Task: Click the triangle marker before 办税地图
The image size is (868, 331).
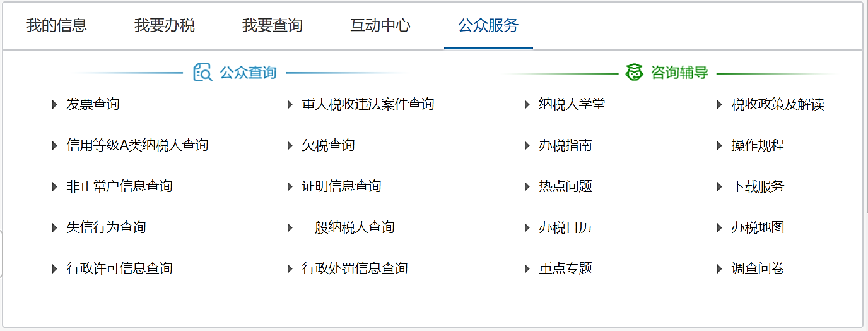Action: point(719,228)
